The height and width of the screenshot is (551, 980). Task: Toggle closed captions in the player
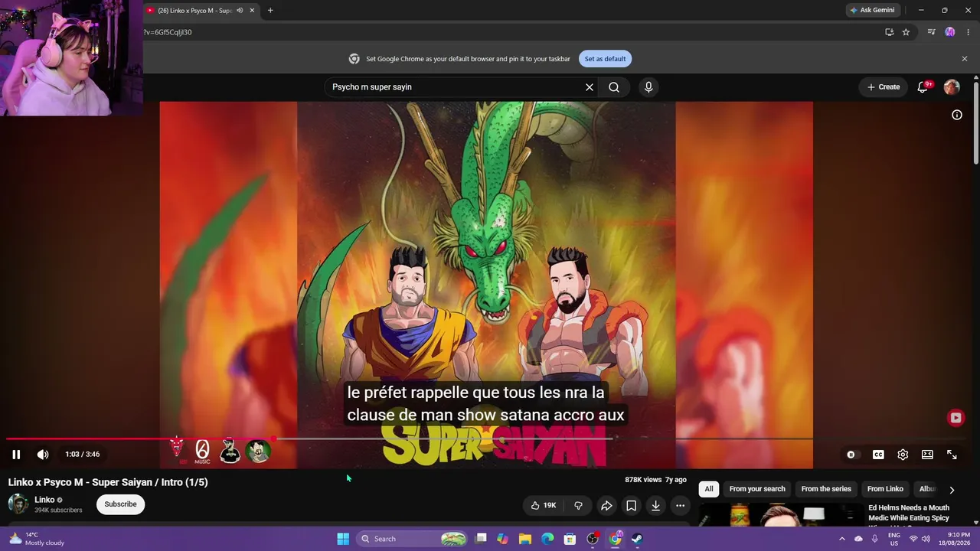pyautogui.click(x=878, y=455)
